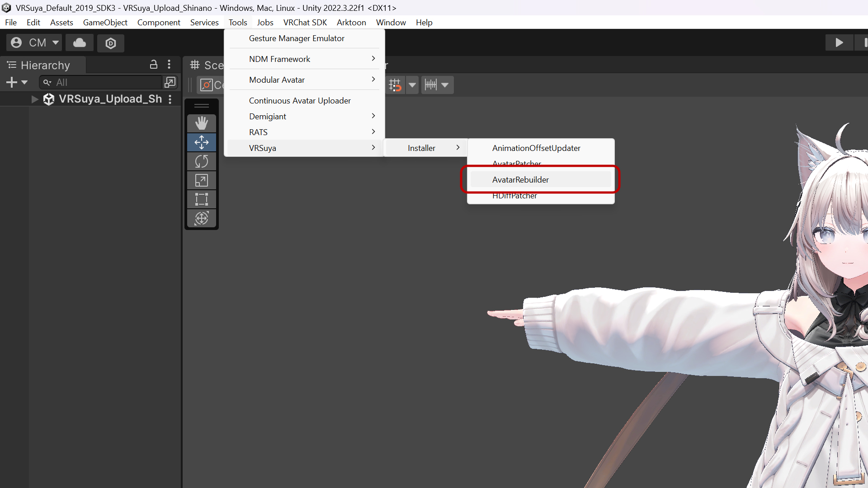Open the scene row's options menu
Screen dimensions: 868x488
pos(170,99)
